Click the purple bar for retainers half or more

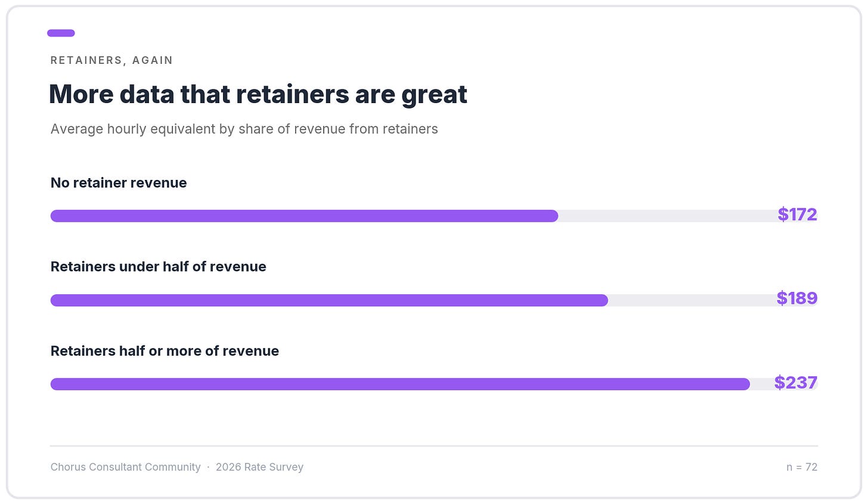(x=400, y=384)
